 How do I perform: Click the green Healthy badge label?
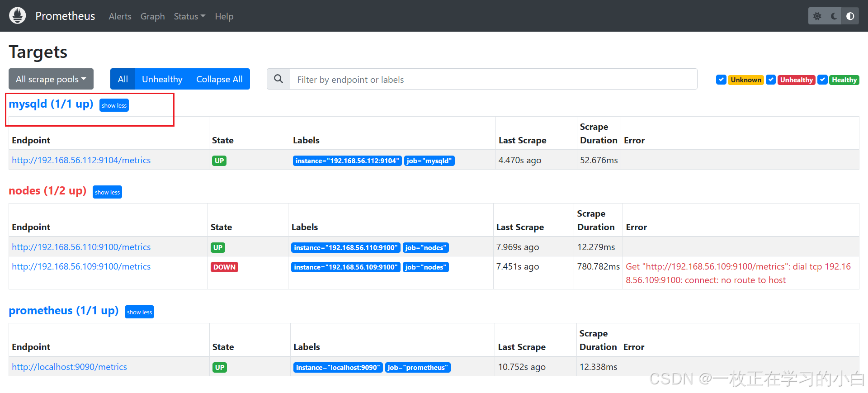844,80
